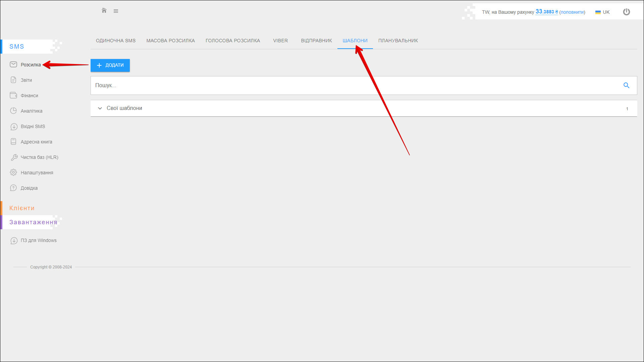The image size is (644, 362).
Task: Click the Додати button
Action: 110,65
